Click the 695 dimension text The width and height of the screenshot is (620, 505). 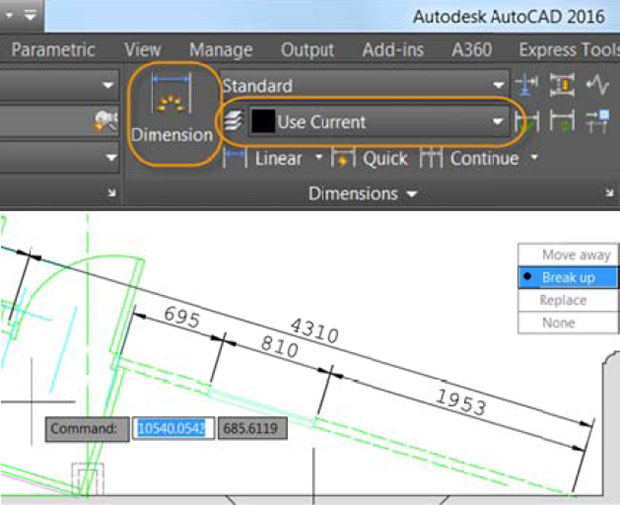tap(181, 317)
